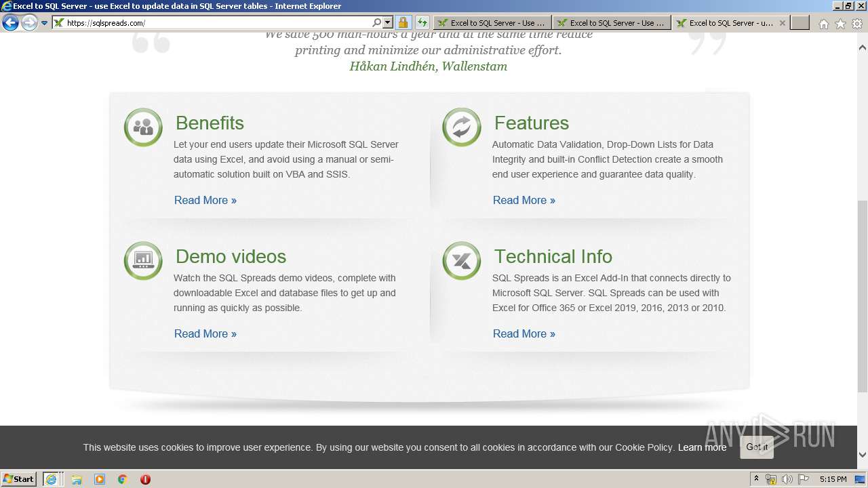Screen dimensions: 868x488
Task: Click the Benefits people icon
Action: click(143, 127)
